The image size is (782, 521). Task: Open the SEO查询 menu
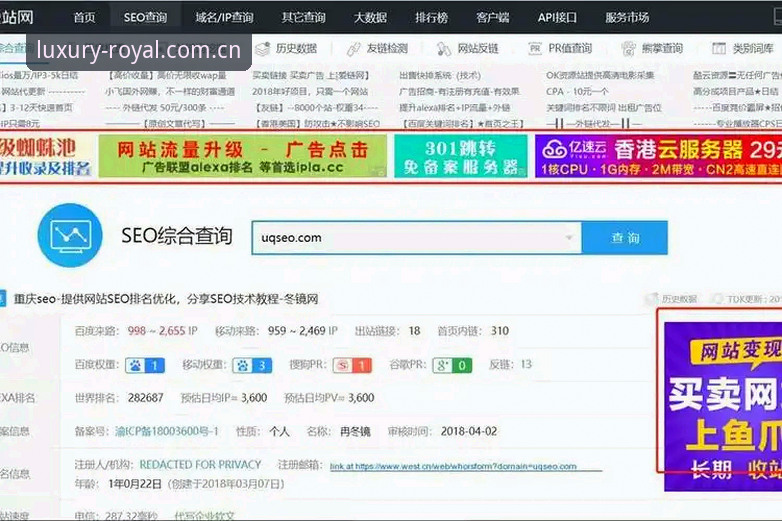[145, 17]
